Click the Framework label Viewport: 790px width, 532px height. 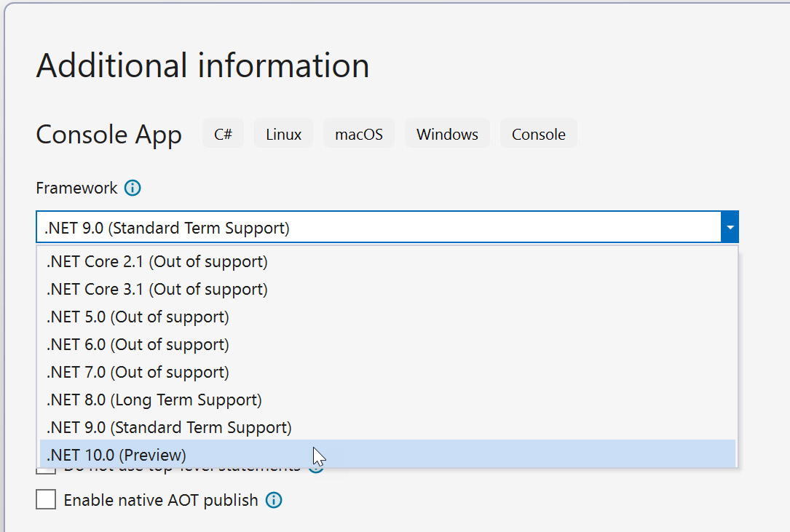coord(76,188)
